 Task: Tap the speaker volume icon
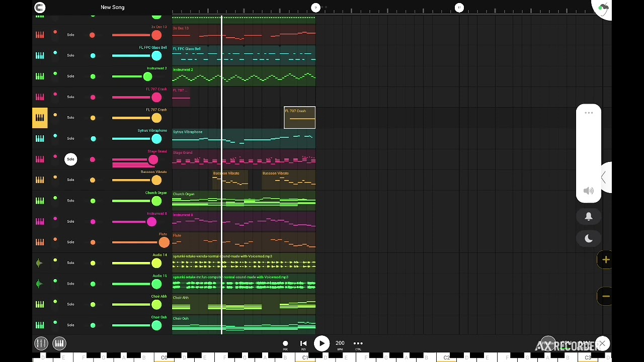(x=589, y=191)
